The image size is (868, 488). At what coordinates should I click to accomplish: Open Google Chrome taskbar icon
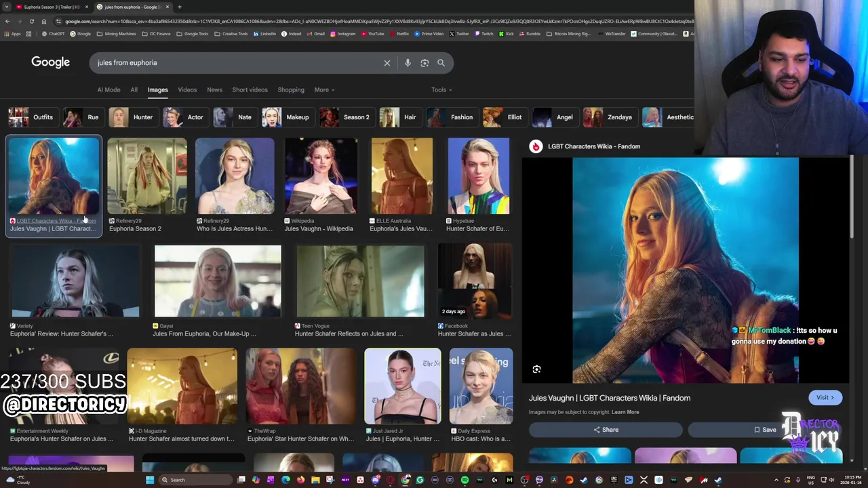[405, 480]
